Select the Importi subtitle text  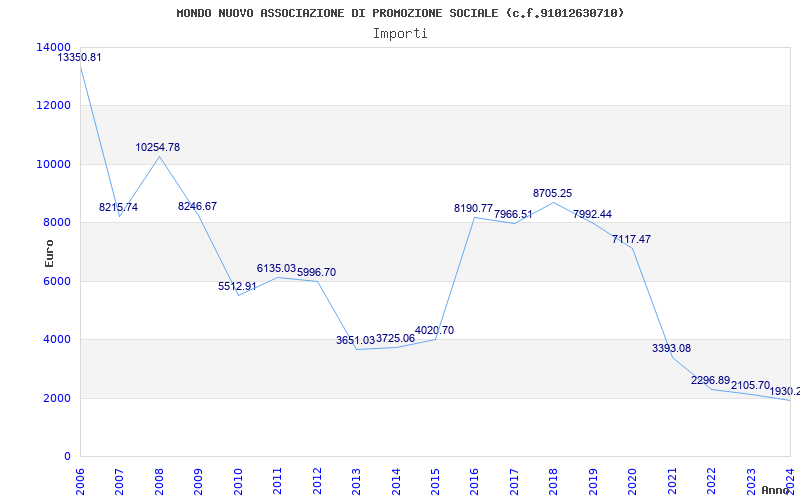tap(400, 34)
